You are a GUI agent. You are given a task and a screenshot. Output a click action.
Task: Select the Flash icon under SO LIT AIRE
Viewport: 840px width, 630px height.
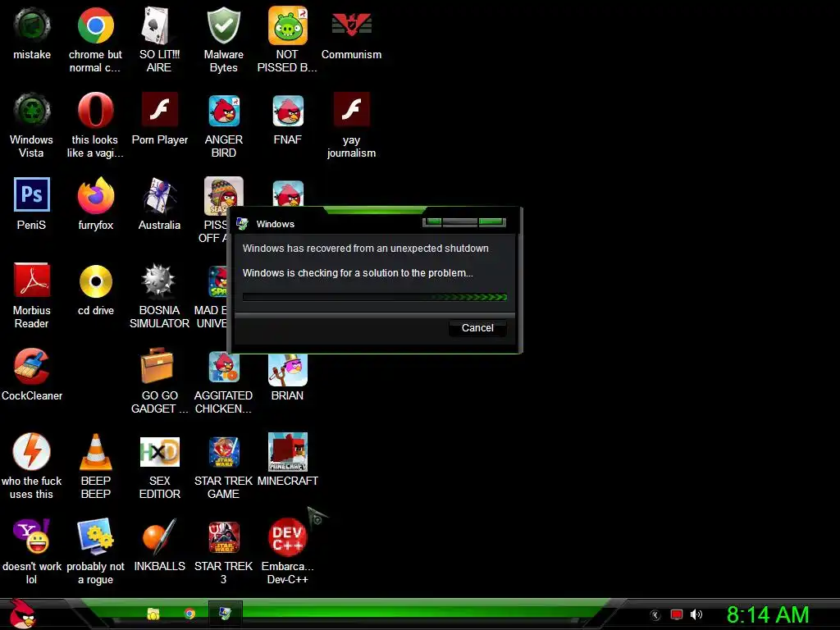pyautogui.click(x=160, y=109)
